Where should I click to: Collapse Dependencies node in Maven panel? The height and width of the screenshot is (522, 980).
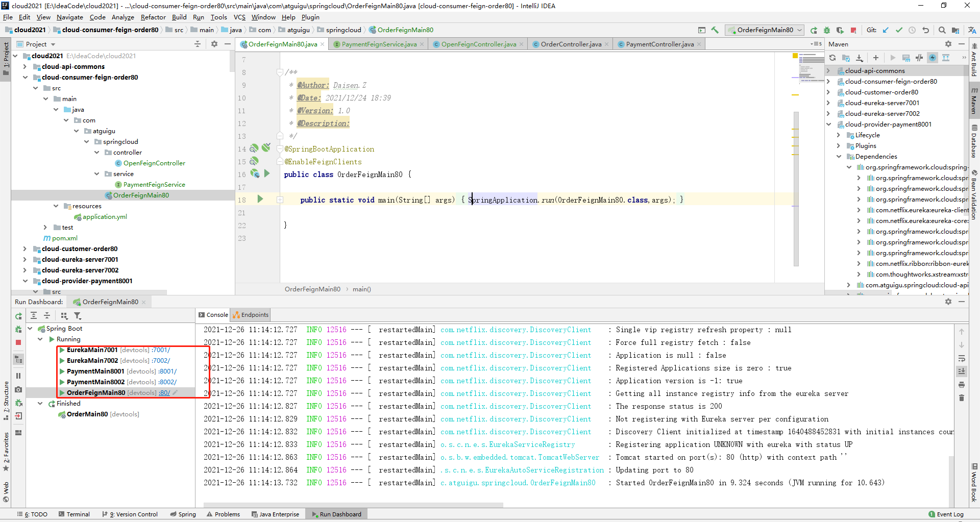click(x=839, y=157)
